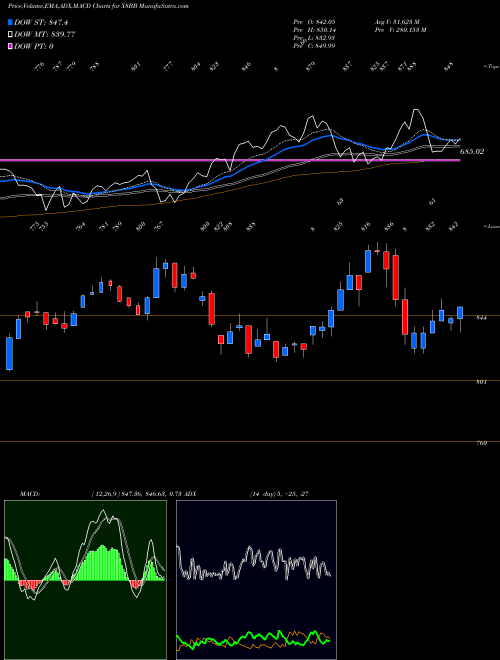This screenshot has height=660, width=500.
Task: Click the last blue candlestick near 844
Action: (460, 313)
